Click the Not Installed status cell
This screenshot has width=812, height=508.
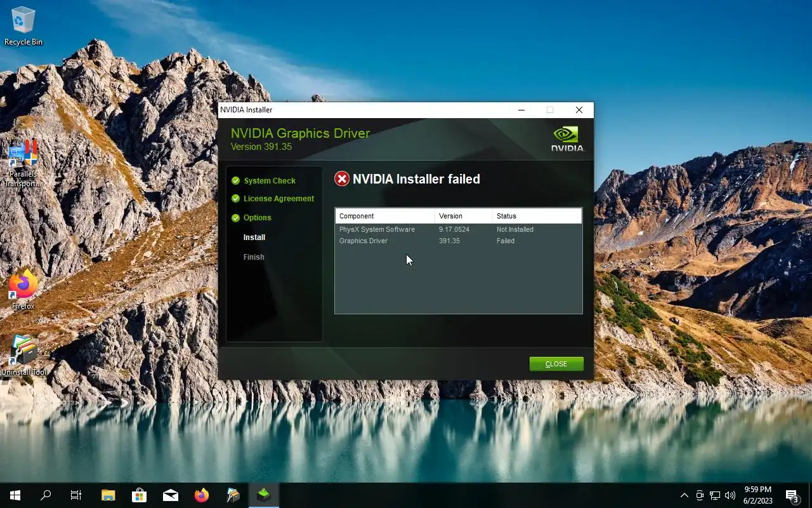[515, 229]
